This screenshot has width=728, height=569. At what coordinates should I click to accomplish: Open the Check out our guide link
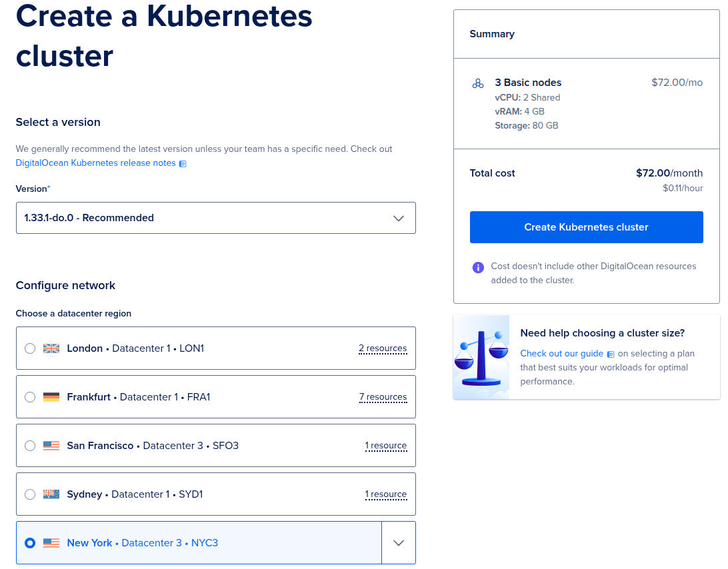(561, 354)
